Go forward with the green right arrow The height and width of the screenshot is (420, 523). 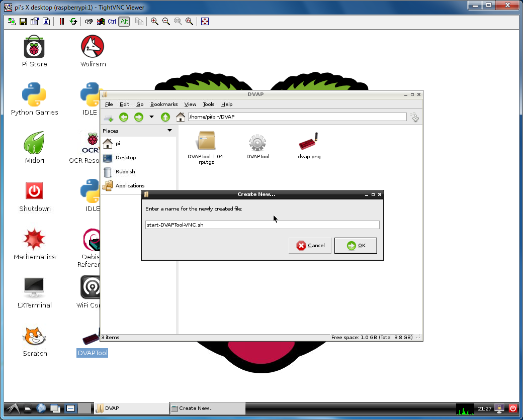tap(139, 117)
